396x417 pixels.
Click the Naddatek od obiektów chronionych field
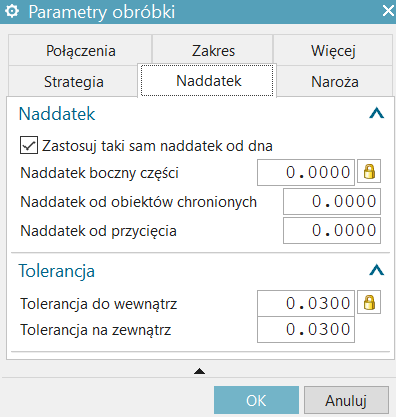coord(332,201)
